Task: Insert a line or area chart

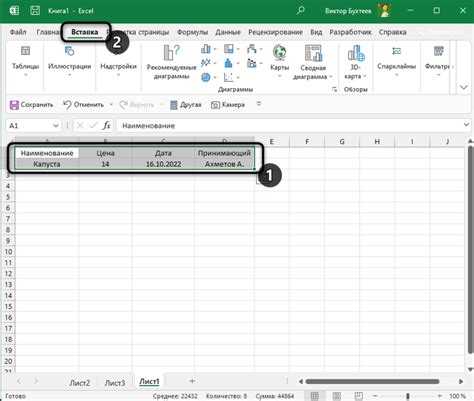Action: click(x=208, y=63)
